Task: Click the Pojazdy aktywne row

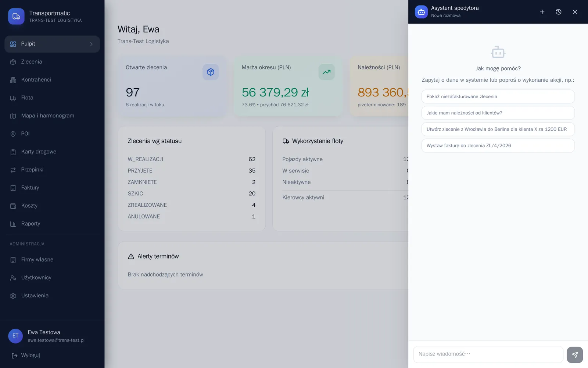Action: pyautogui.click(x=345, y=159)
